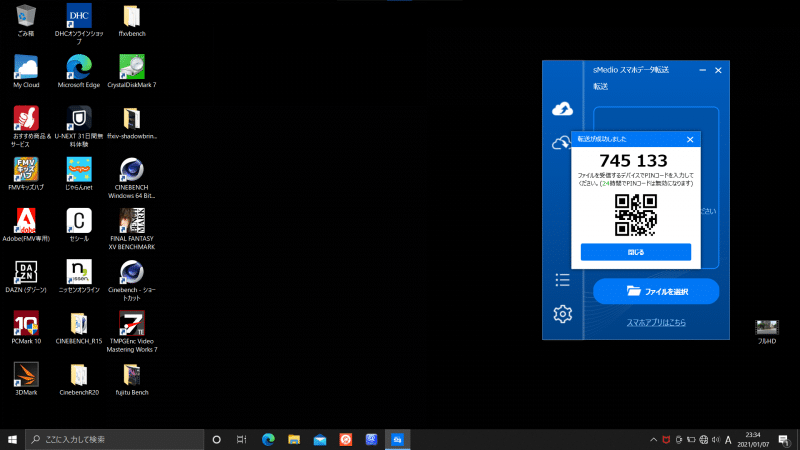Click the QR code image in the dialog

[x=636, y=215]
